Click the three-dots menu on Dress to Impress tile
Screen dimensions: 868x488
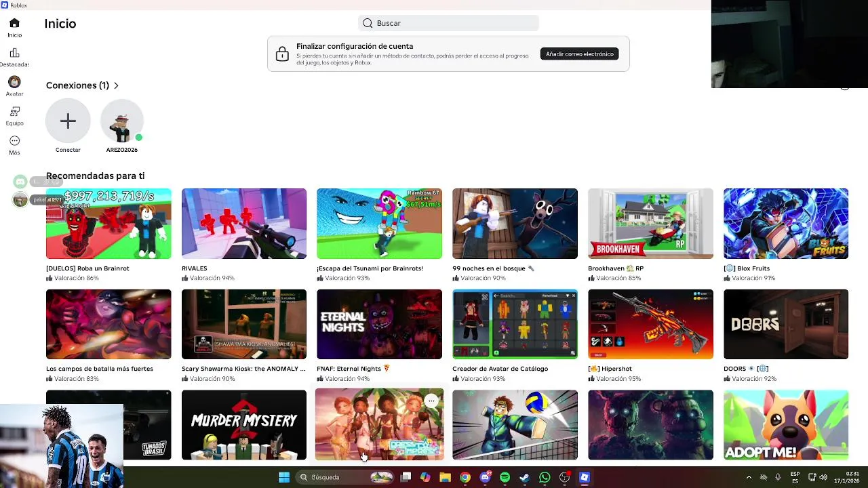(431, 401)
